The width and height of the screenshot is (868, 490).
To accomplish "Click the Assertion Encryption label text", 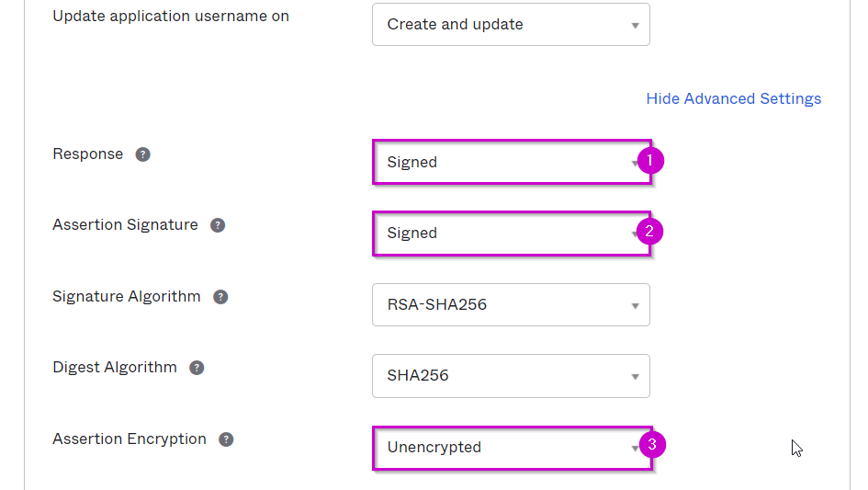I will pos(129,439).
